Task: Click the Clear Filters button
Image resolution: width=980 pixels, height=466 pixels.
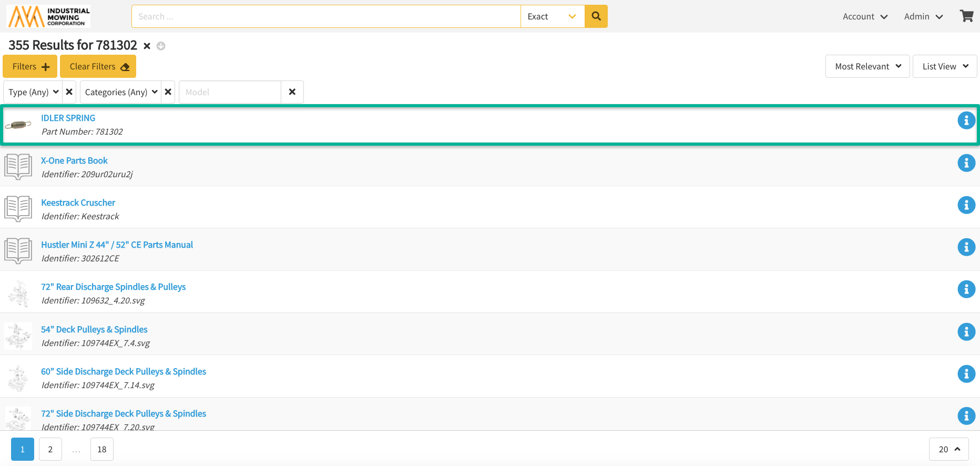Action: point(98,66)
